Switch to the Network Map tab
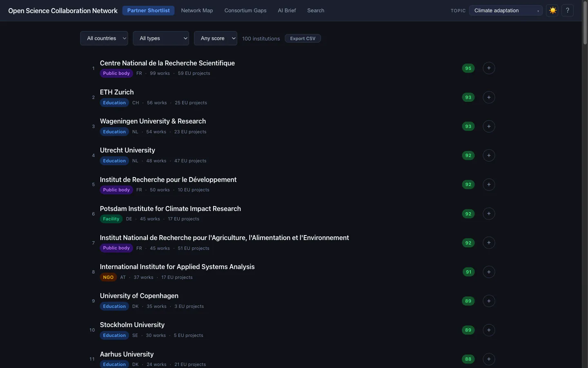This screenshot has height=368, width=588. pos(197,11)
